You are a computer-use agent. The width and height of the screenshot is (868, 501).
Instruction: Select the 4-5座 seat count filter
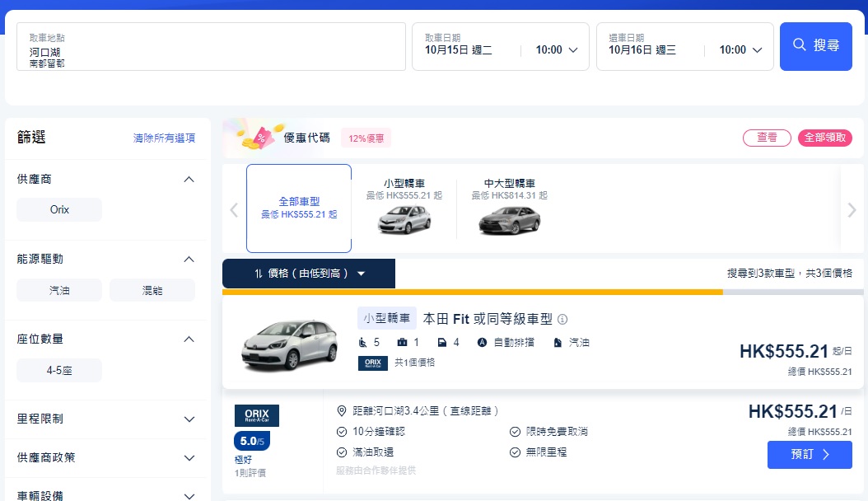(58, 370)
